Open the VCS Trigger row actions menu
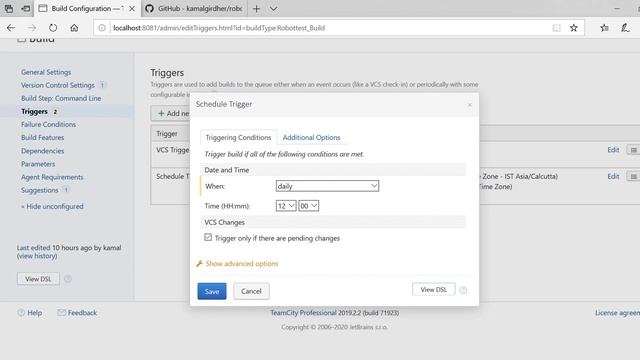640x360 pixels. point(633,150)
